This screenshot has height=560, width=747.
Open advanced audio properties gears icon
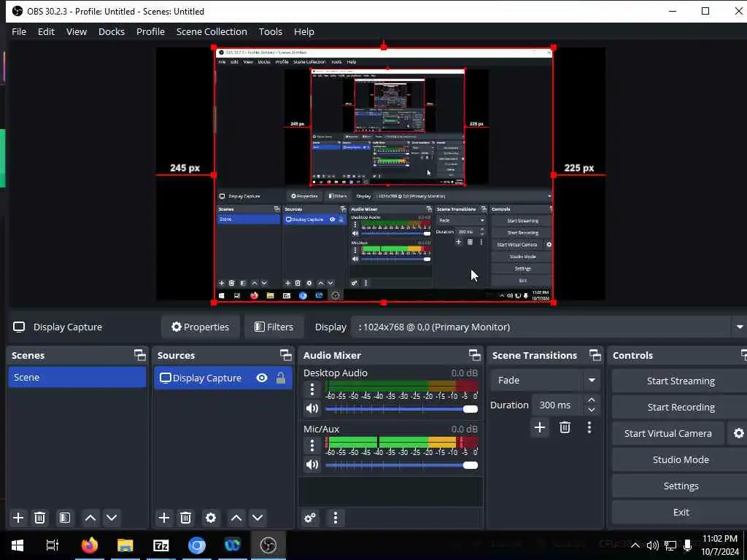[310, 518]
